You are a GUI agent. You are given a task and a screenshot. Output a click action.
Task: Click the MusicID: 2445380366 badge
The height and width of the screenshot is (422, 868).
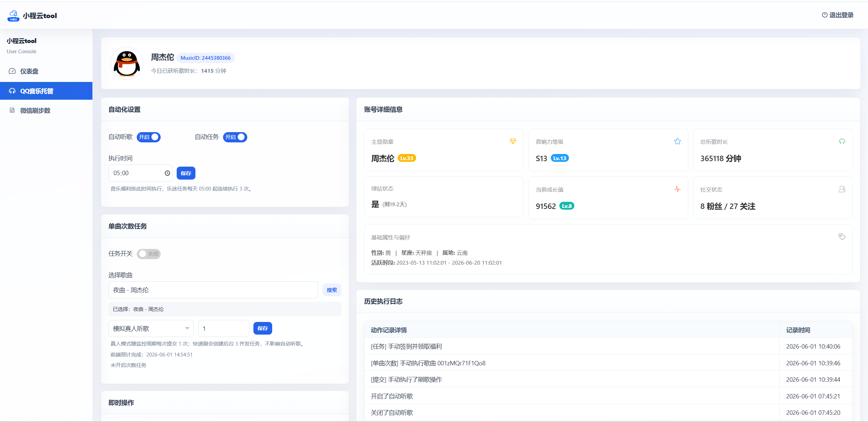pos(206,58)
